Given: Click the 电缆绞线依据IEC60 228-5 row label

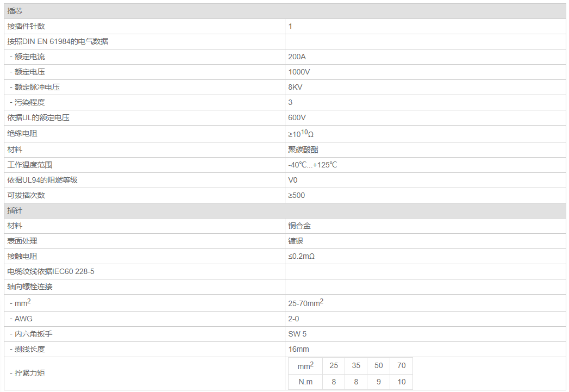Looking at the screenshot, I should (x=51, y=271).
